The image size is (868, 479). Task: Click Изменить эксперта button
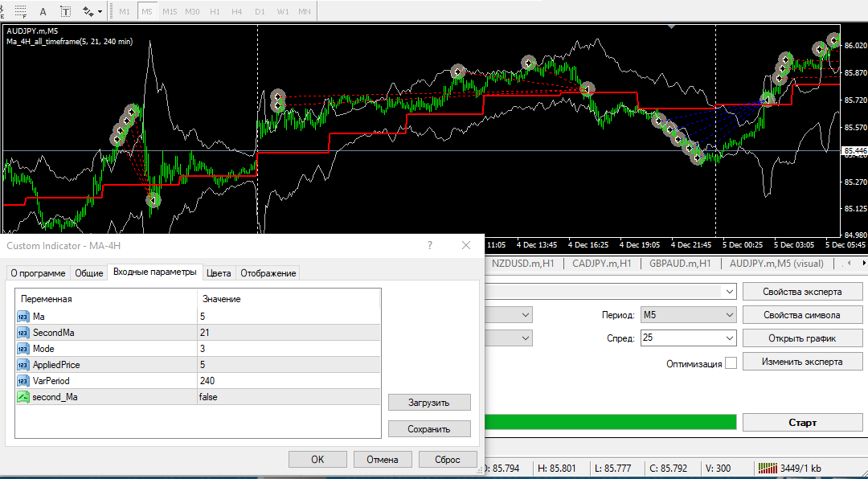pyautogui.click(x=802, y=362)
